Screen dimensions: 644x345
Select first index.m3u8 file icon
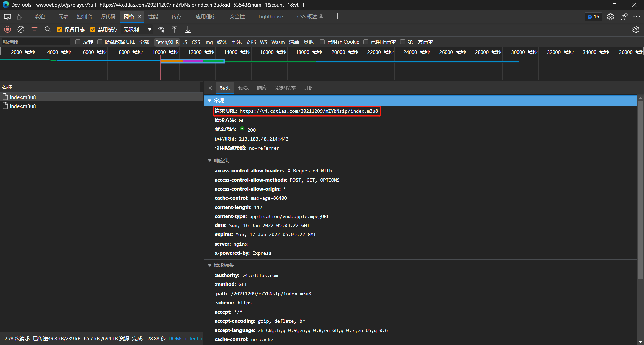click(5, 97)
